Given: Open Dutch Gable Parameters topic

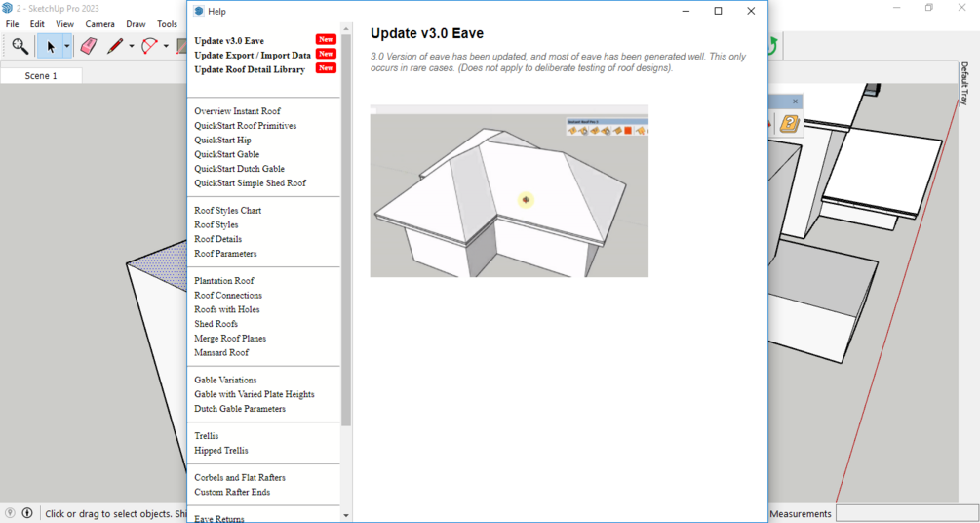Looking at the screenshot, I should 240,409.
